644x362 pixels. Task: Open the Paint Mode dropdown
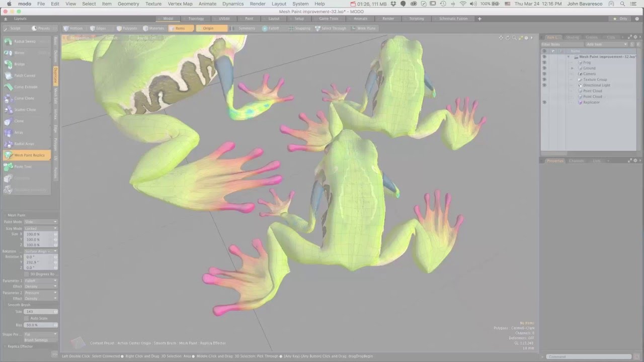click(41, 222)
